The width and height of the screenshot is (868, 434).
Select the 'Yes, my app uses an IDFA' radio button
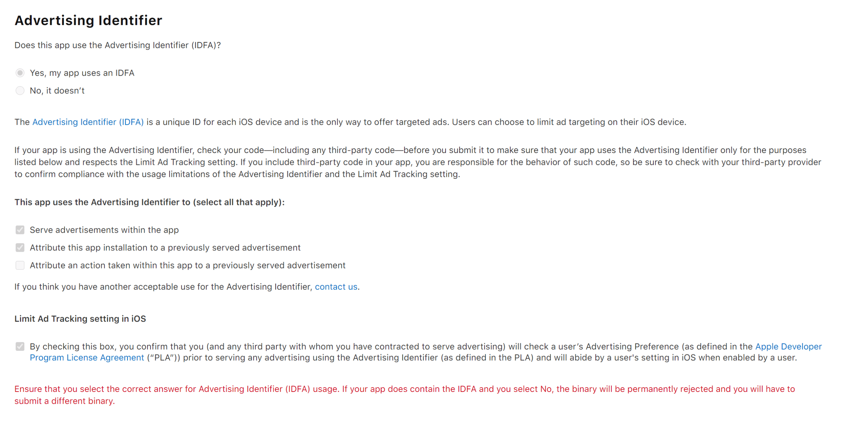click(x=20, y=73)
